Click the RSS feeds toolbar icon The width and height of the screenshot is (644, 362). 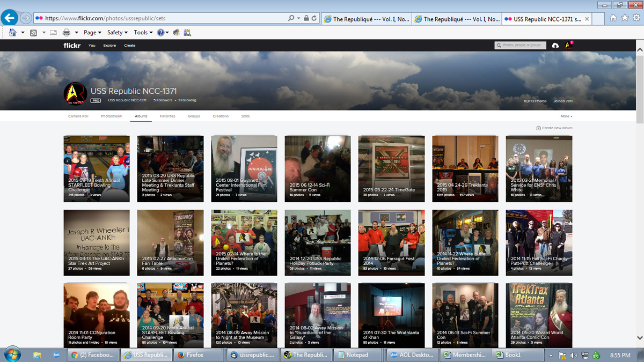pos(33,33)
